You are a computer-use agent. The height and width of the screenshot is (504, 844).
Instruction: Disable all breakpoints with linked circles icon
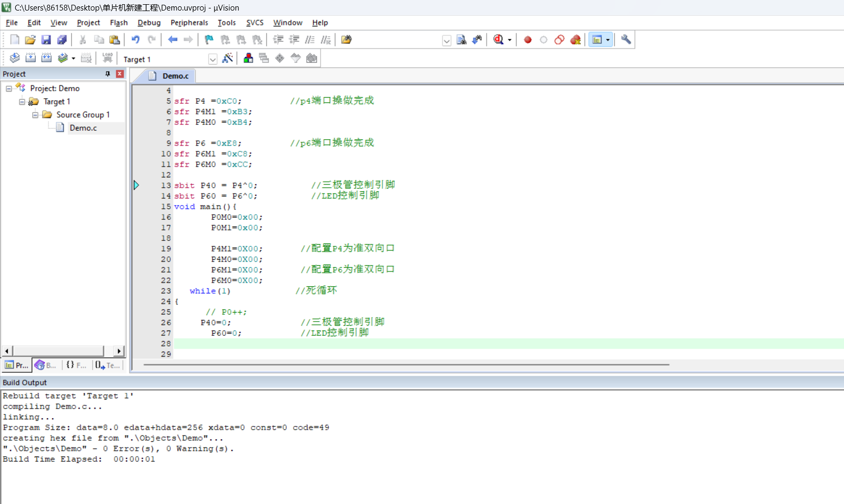(559, 40)
